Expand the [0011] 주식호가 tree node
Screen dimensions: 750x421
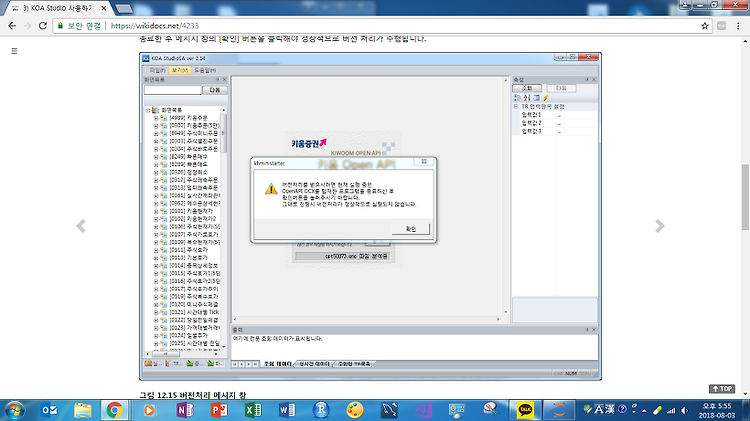click(x=156, y=250)
